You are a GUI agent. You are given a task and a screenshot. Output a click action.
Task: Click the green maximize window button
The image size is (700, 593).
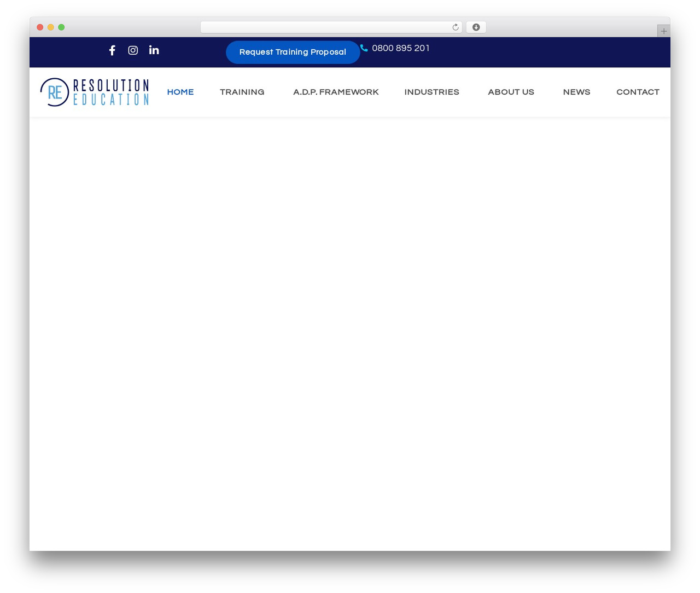click(x=61, y=27)
